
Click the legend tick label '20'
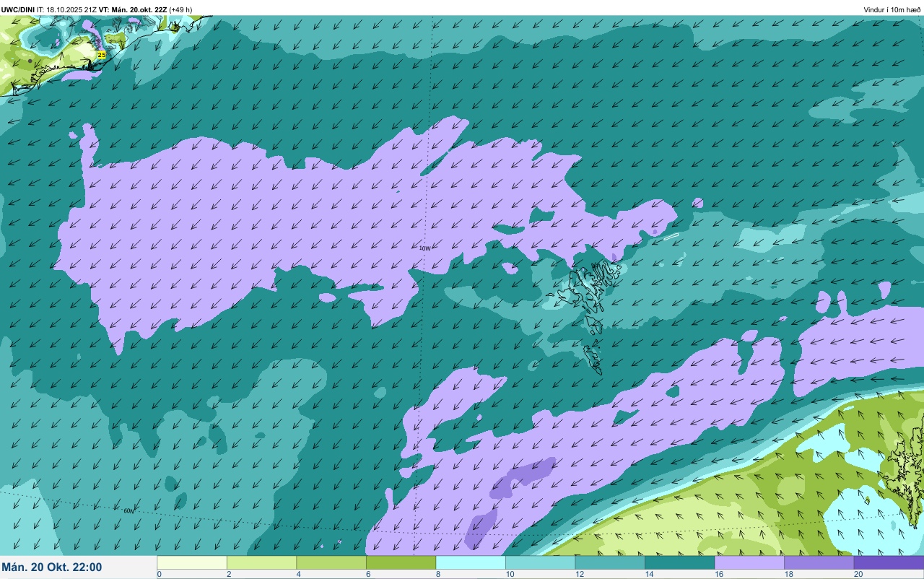click(858, 575)
